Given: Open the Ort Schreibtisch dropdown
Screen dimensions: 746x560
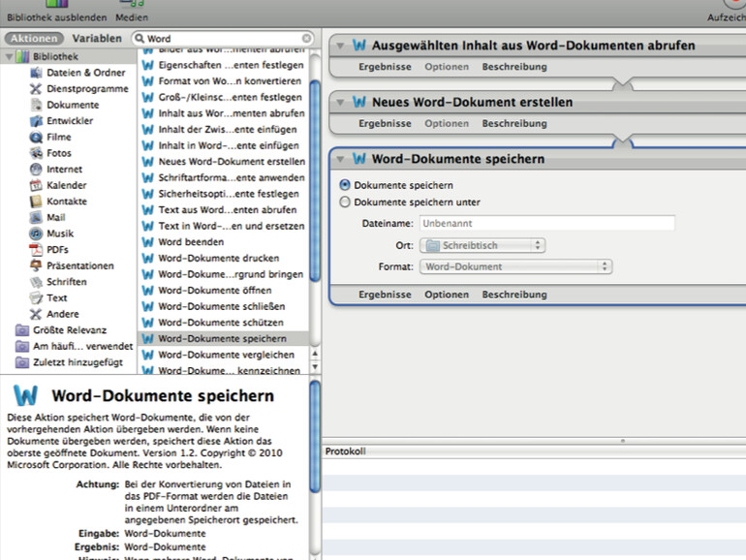Looking at the screenshot, I should pyautogui.click(x=482, y=245).
